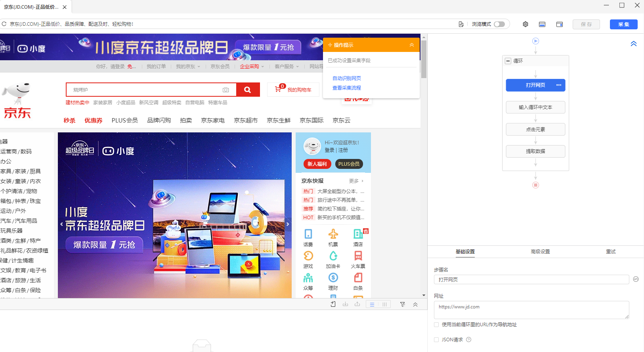Open the settings gear in the top toolbar

[526, 24]
